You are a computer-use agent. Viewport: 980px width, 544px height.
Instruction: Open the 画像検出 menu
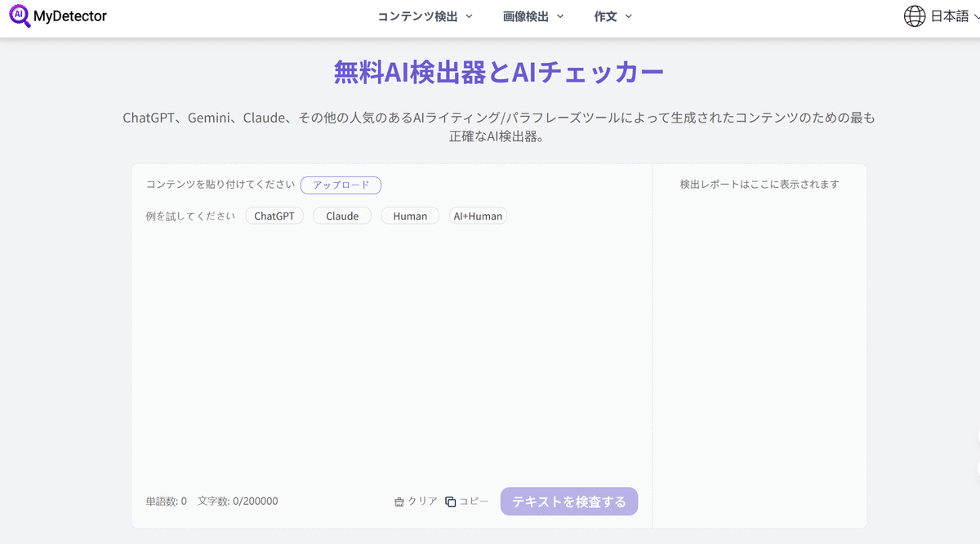coord(526,16)
